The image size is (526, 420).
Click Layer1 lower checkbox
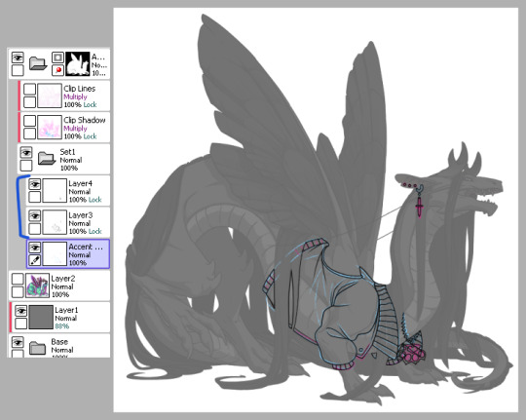pos(21,324)
